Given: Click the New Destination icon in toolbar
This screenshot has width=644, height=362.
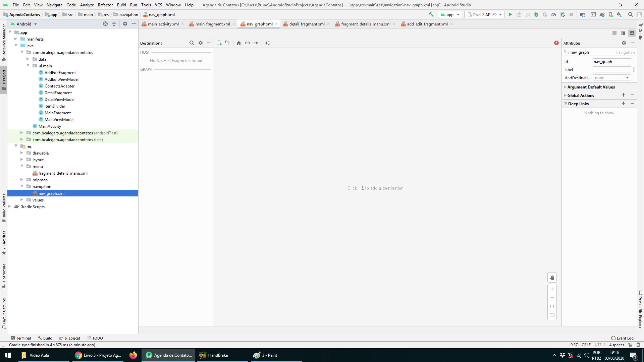Looking at the screenshot, I should click(219, 43).
